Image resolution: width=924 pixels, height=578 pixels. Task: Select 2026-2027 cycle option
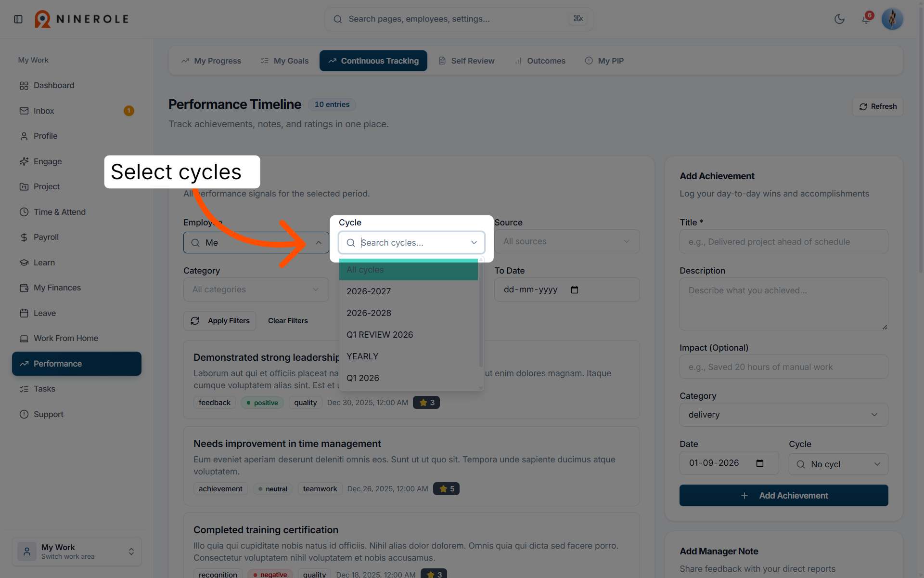[x=409, y=291]
